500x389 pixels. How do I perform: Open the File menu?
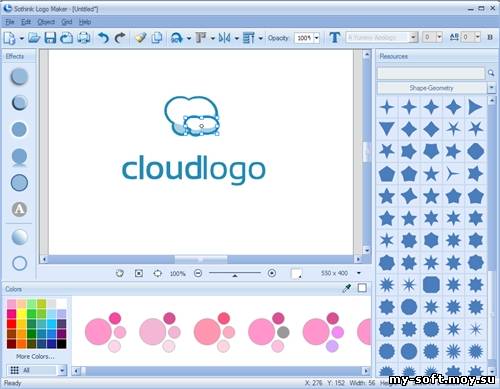[x=10, y=22]
